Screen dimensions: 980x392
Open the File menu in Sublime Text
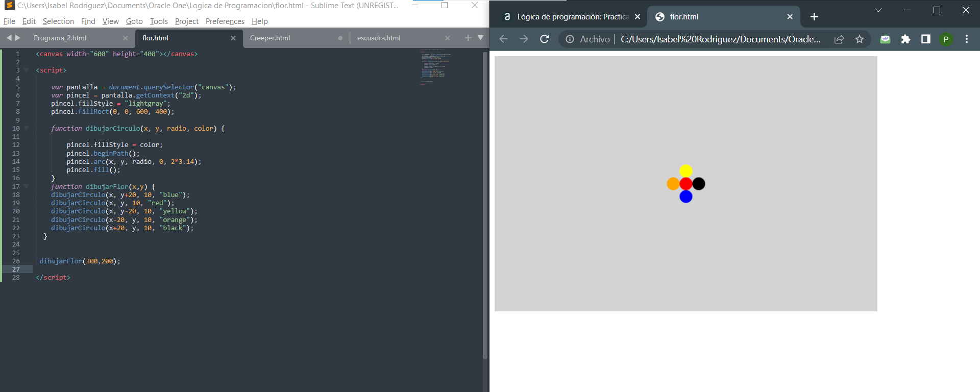coord(9,21)
